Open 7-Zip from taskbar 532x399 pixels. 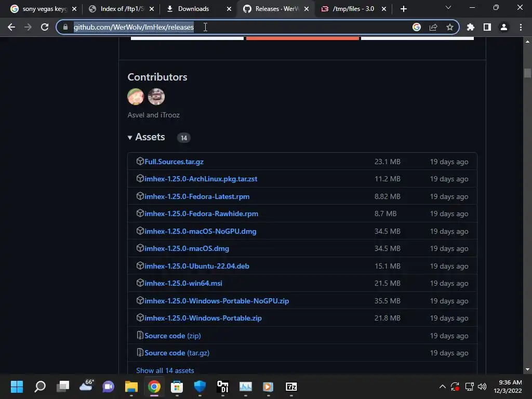tap(291, 387)
